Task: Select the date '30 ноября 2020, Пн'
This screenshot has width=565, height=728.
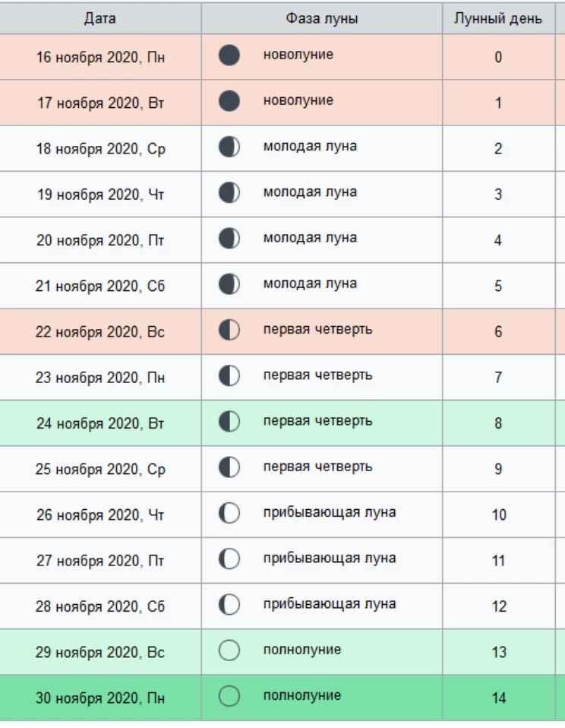Action: (x=100, y=698)
